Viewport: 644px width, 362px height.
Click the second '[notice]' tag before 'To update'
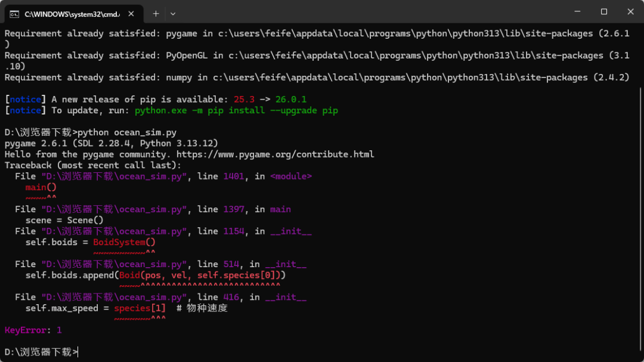26,110
